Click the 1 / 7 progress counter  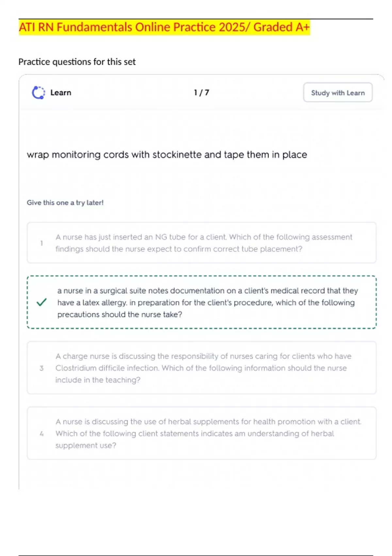click(201, 93)
